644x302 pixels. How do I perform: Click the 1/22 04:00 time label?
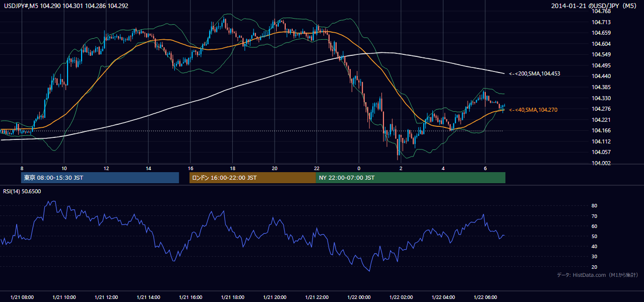[x=443, y=297]
